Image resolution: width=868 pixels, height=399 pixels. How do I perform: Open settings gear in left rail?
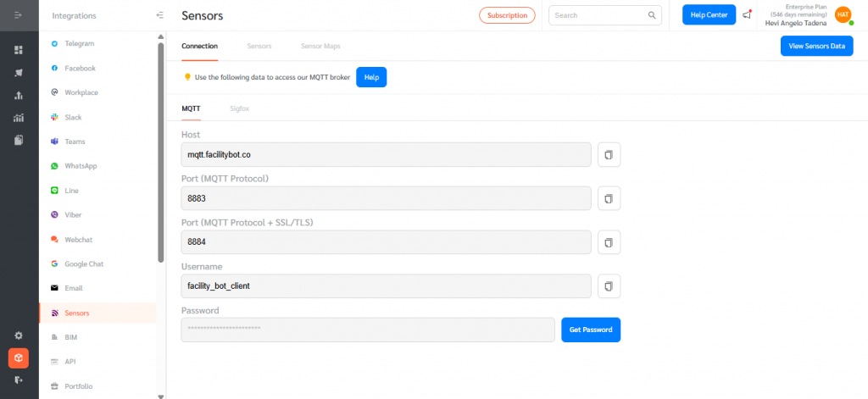pyautogui.click(x=19, y=335)
